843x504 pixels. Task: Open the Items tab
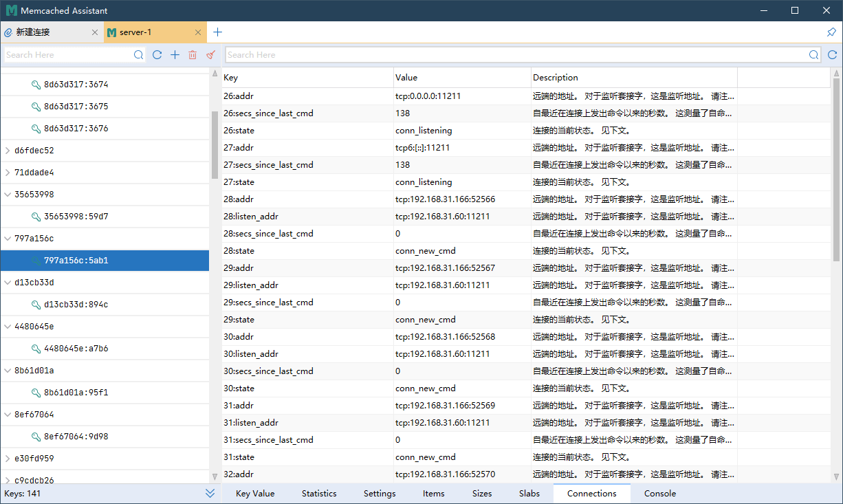pyautogui.click(x=434, y=494)
